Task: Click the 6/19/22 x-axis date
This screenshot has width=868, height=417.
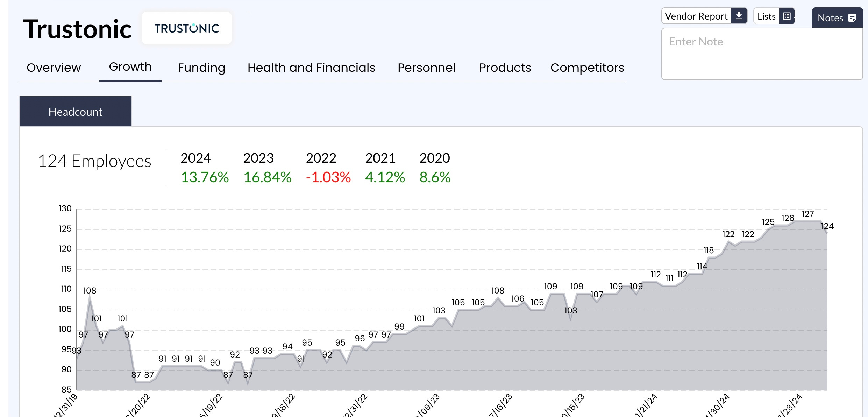Action: pos(211,406)
